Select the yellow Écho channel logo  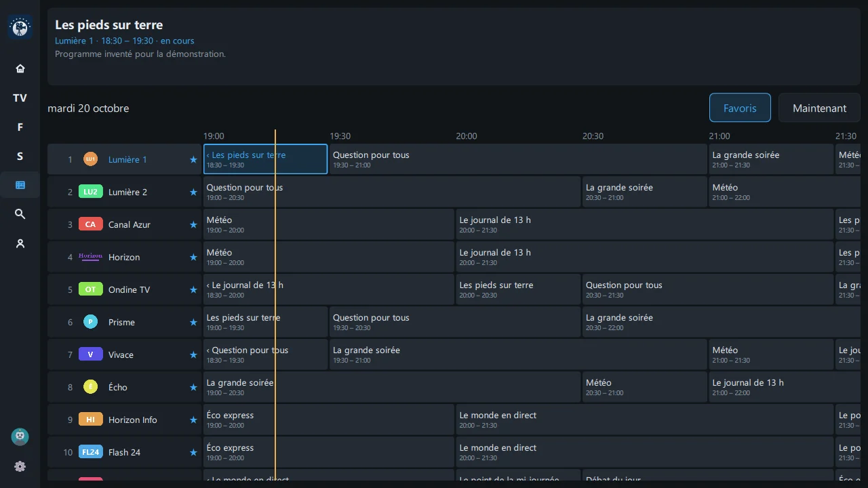coord(90,387)
